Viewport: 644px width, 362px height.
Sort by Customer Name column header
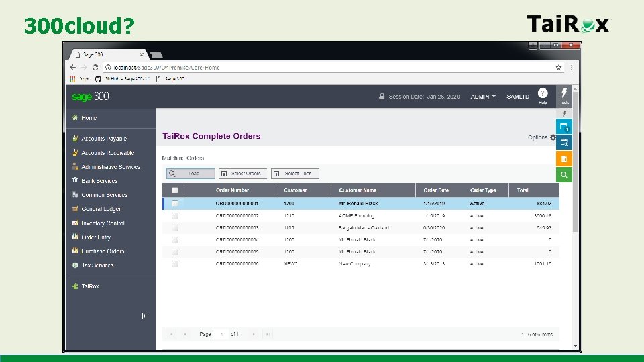coord(358,190)
